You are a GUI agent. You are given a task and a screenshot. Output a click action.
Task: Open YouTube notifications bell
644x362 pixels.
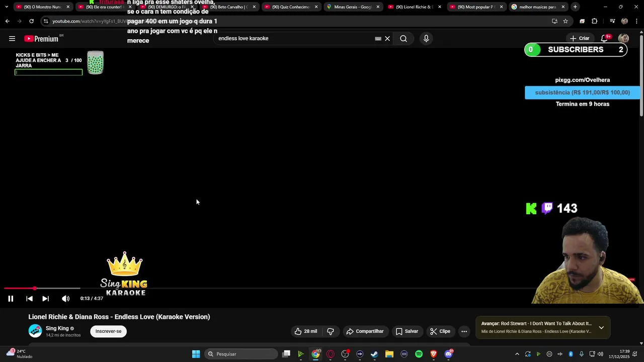coord(605,39)
